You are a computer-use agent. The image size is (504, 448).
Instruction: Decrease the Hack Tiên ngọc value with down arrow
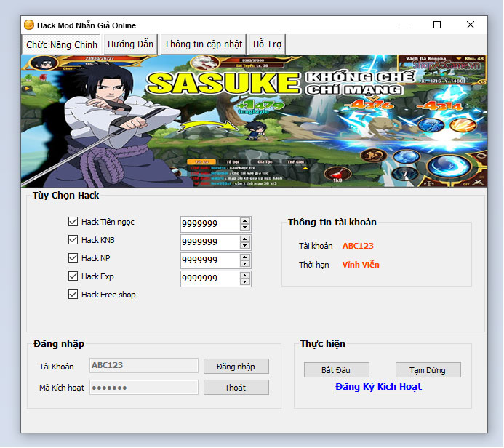click(x=245, y=228)
